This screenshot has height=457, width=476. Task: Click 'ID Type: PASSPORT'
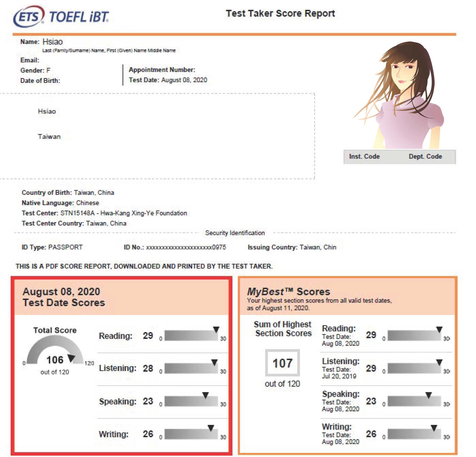click(52, 247)
